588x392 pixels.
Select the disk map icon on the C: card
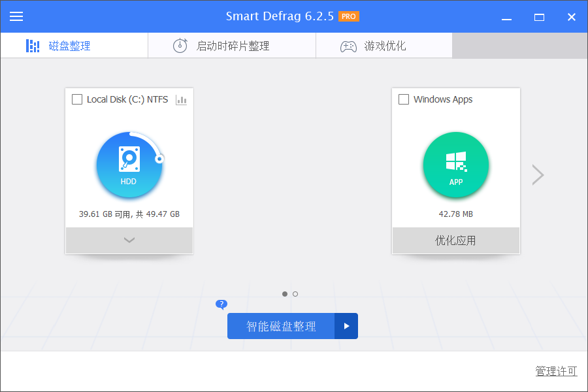pyautogui.click(x=180, y=99)
